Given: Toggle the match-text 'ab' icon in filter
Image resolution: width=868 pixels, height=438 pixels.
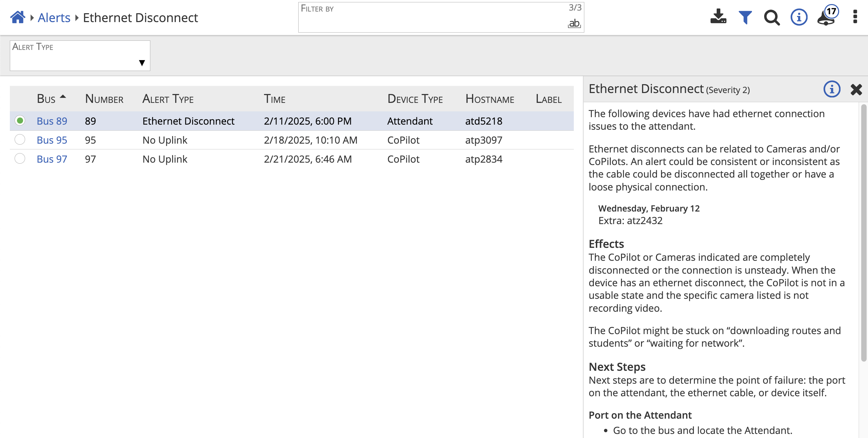Looking at the screenshot, I should coord(574,23).
